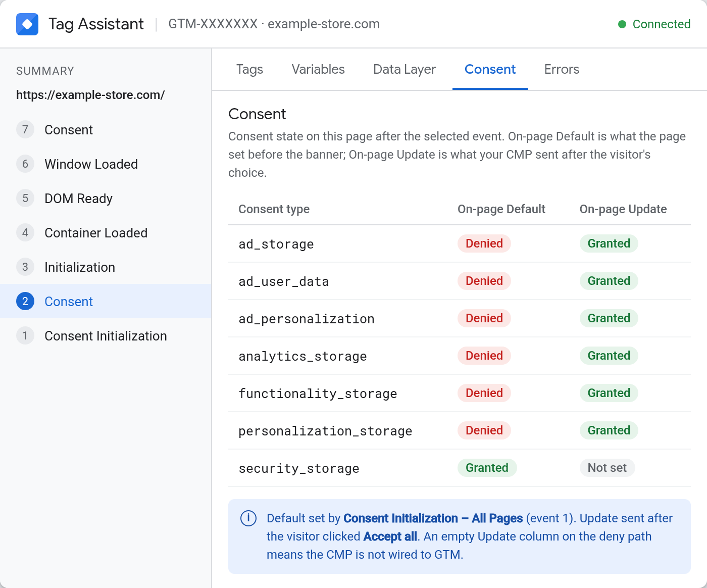Select event number 6 badge
The width and height of the screenshot is (707, 588).
25,164
